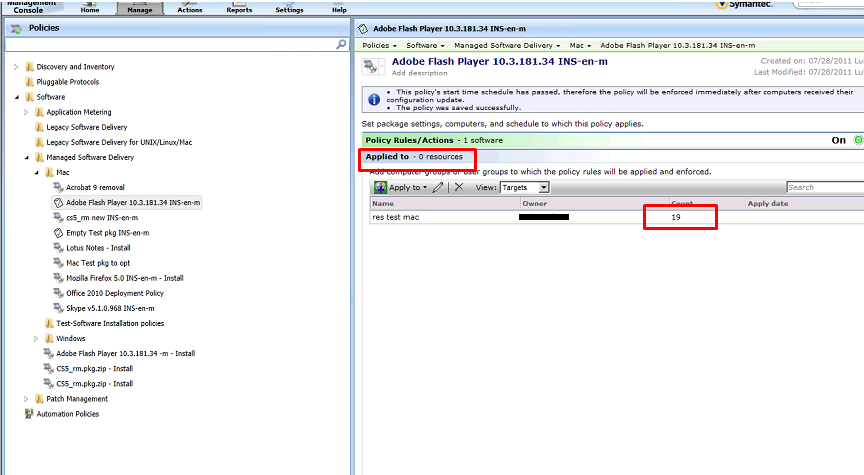Image resolution: width=864 pixels, height=475 pixels.
Task: Open Managed Software Delivery breadcrumb dropdown
Action: (x=507, y=45)
